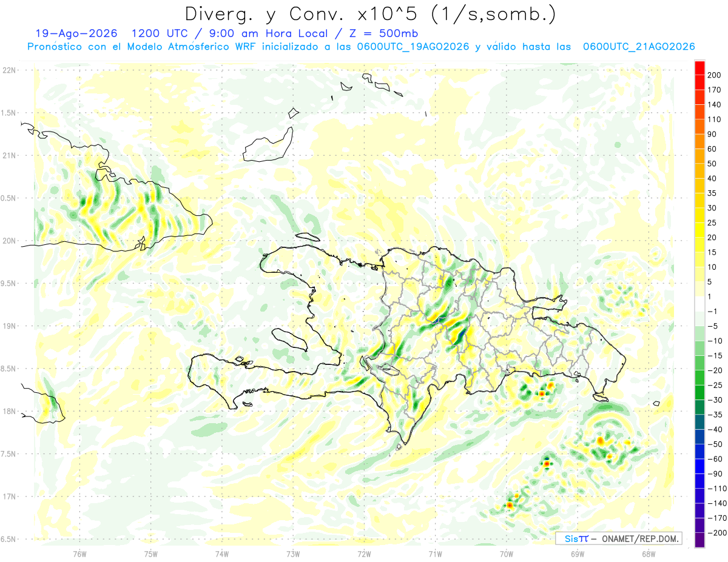Click the positive 110 colorbar label
Screen dimensions: 728x562
tap(714, 119)
